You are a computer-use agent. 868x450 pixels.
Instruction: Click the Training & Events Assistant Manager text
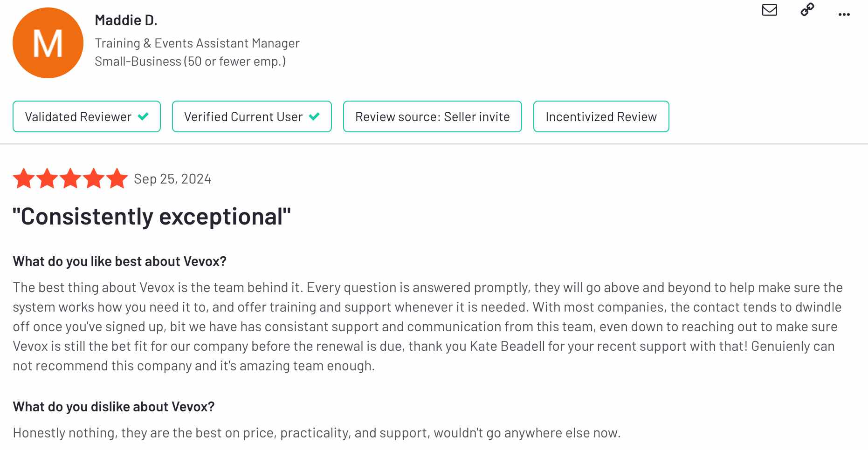coord(197,43)
